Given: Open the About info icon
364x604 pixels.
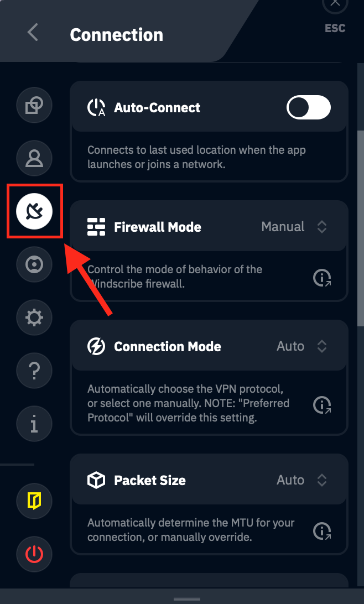Looking at the screenshot, I should pos(34,424).
